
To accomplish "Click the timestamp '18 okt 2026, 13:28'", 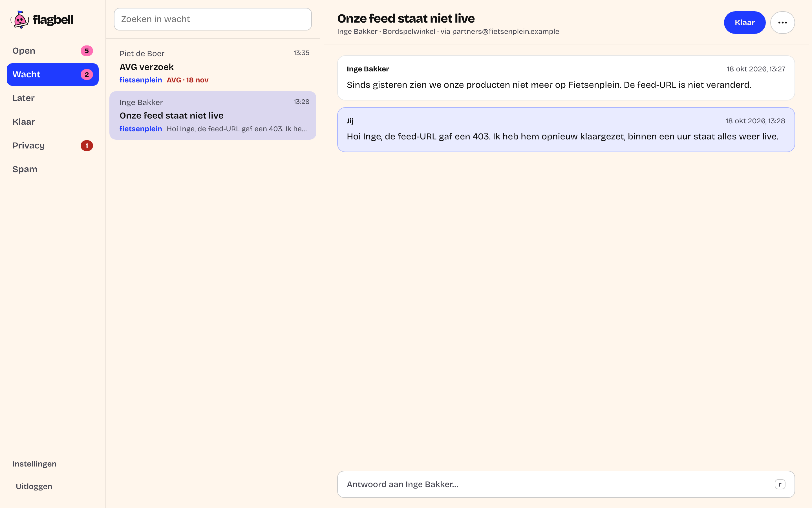I will pos(755,121).
